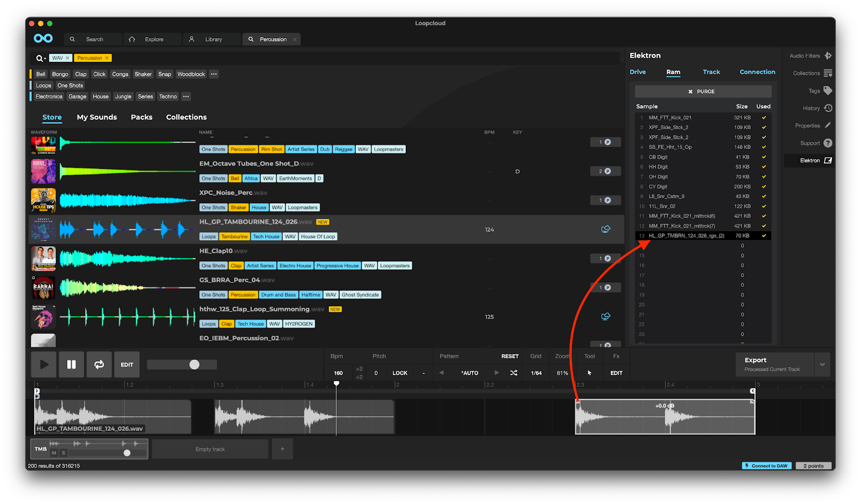Open the *AUTO pattern selector
Viewport: 861px width, 504px height.
pos(470,373)
